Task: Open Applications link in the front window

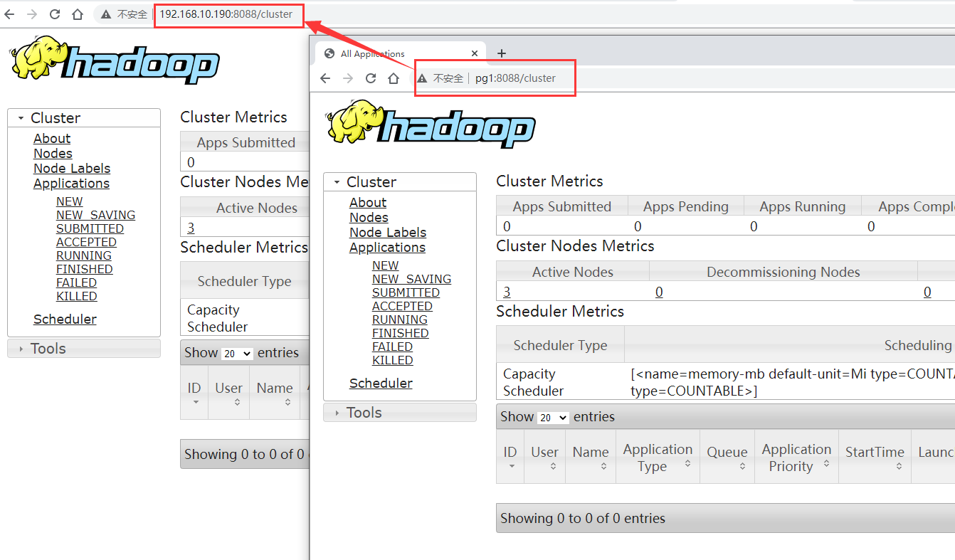Action: pos(387,248)
